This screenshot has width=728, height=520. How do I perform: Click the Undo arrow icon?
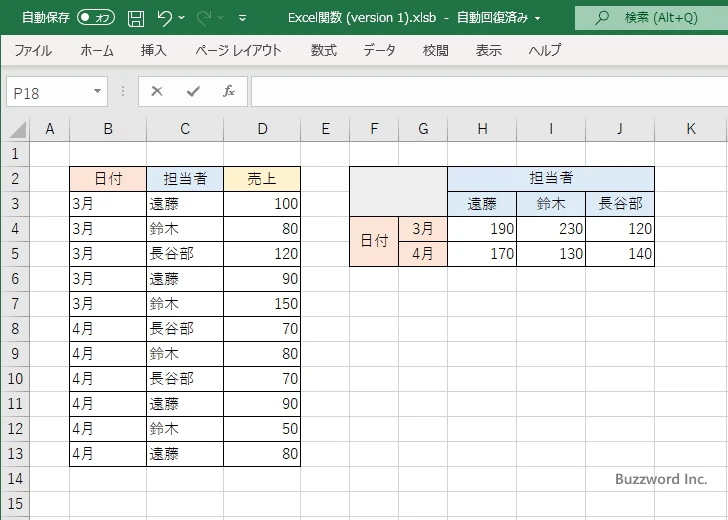coord(164,18)
